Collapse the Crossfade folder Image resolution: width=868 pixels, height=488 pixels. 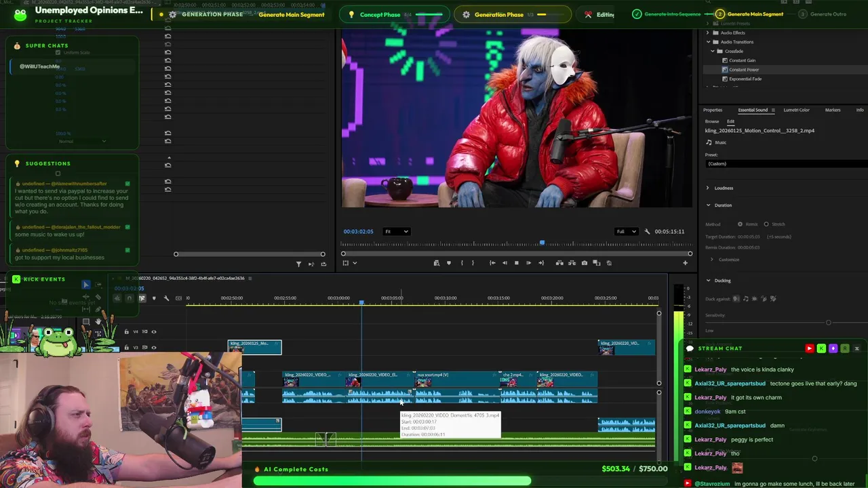click(x=712, y=51)
